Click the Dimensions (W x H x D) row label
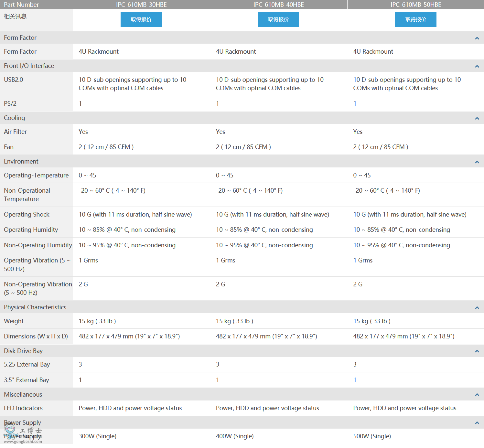 click(36, 336)
